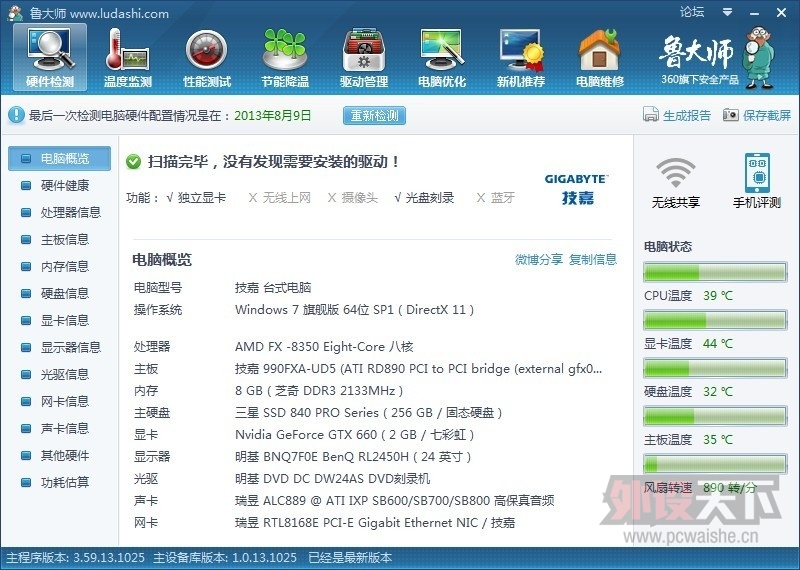Click the 瑞昱 RTL8168E network card entry
Viewport: 800px width, 570px height.
coord(375,523)
